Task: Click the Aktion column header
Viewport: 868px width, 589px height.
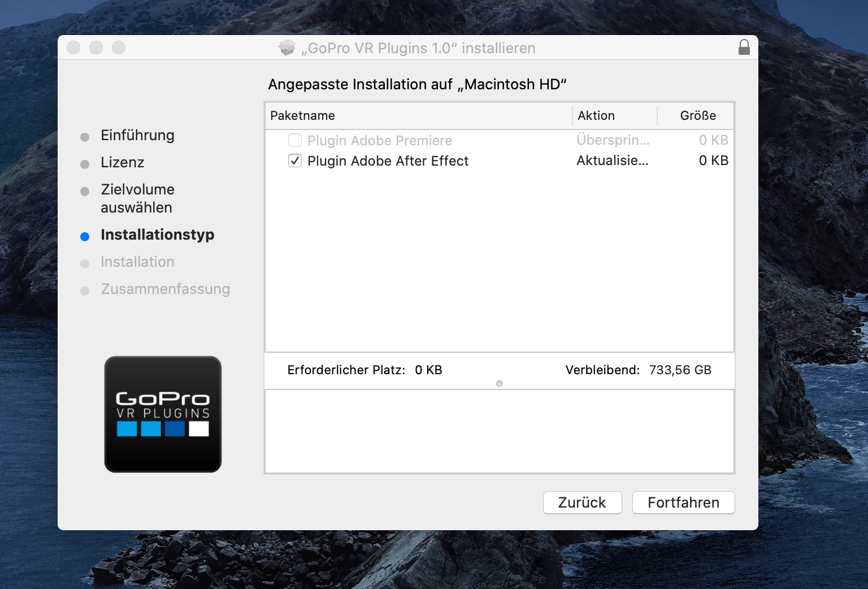Action: pos(615,115)
